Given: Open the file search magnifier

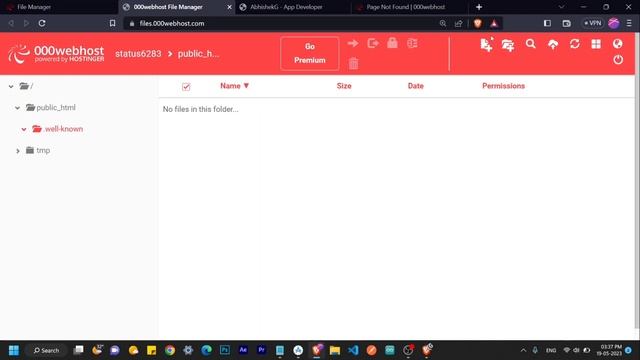Looking at the screenshot, I should (531, 44).
